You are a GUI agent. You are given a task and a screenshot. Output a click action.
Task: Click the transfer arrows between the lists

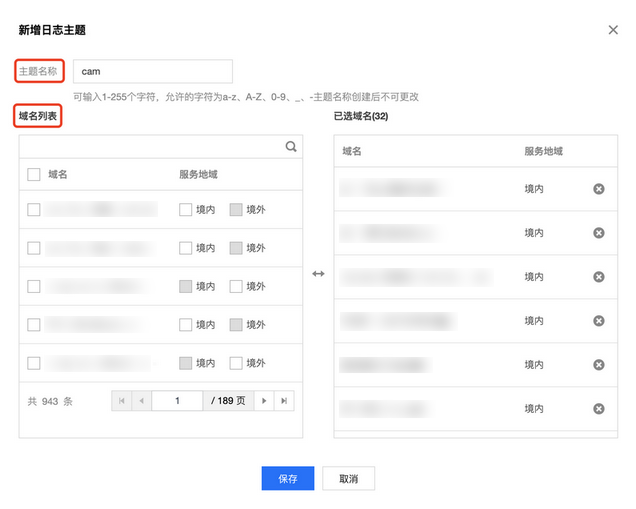click(x=318, y=274)
